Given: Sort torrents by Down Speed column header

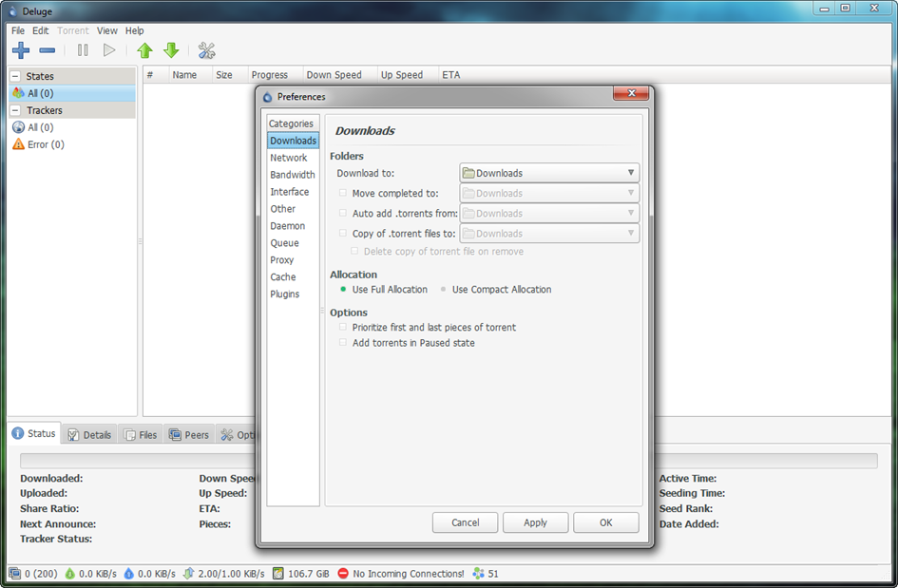Looking at the screenshot, I should tap(340, 75).
